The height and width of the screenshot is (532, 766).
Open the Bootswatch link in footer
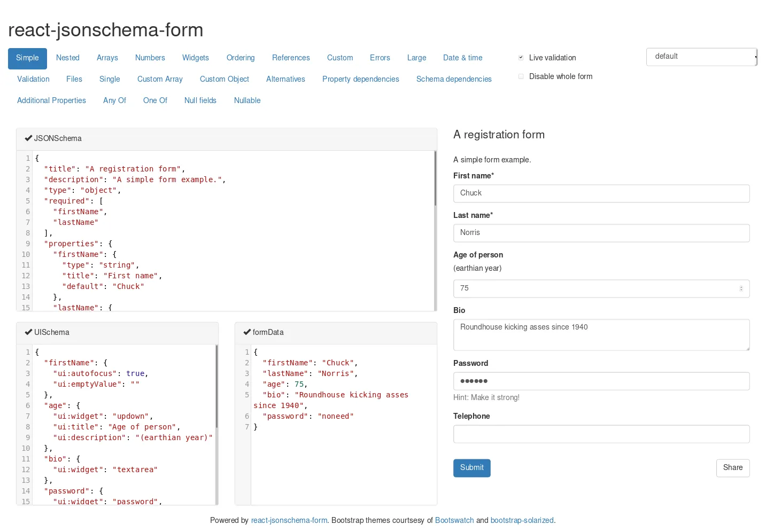click(454, 520)
